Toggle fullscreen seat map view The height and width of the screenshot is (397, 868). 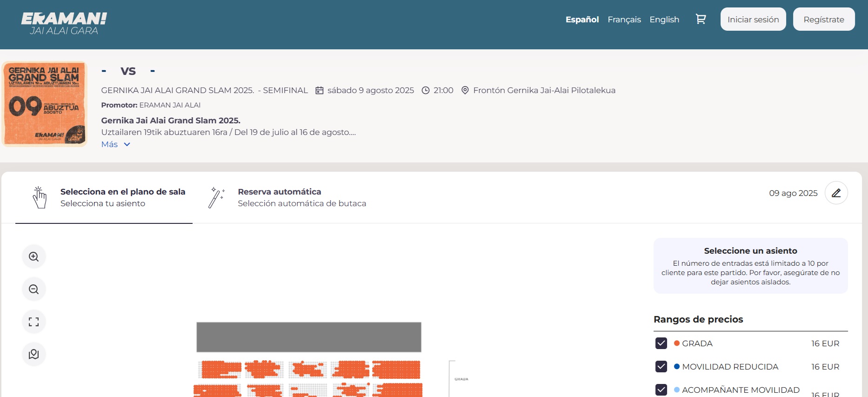tap(34, 322)
